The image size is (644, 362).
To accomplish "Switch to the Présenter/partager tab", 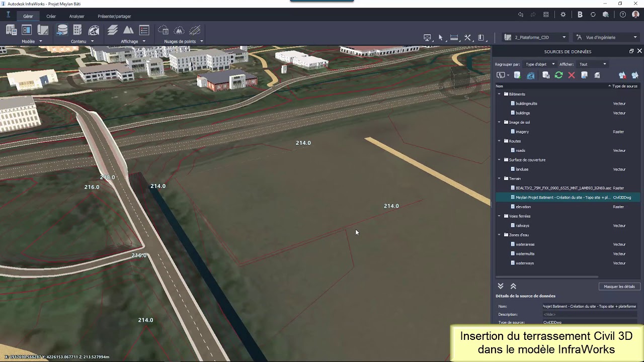I will point(114,16).
